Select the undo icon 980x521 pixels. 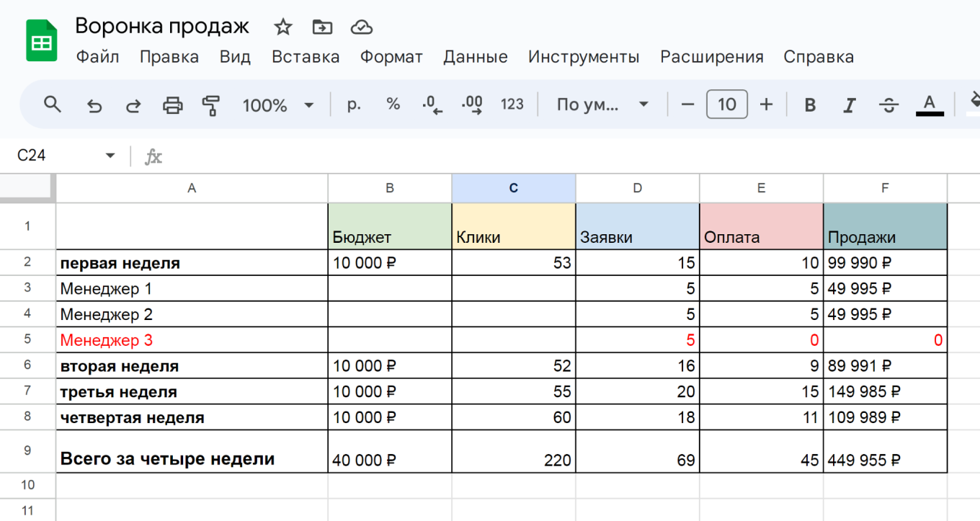click(x=94, y=104)
